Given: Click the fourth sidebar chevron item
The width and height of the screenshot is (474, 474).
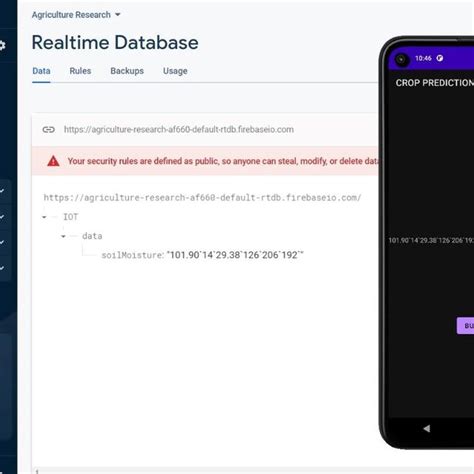Looking at the screenshot, I should tap(2, 268).
